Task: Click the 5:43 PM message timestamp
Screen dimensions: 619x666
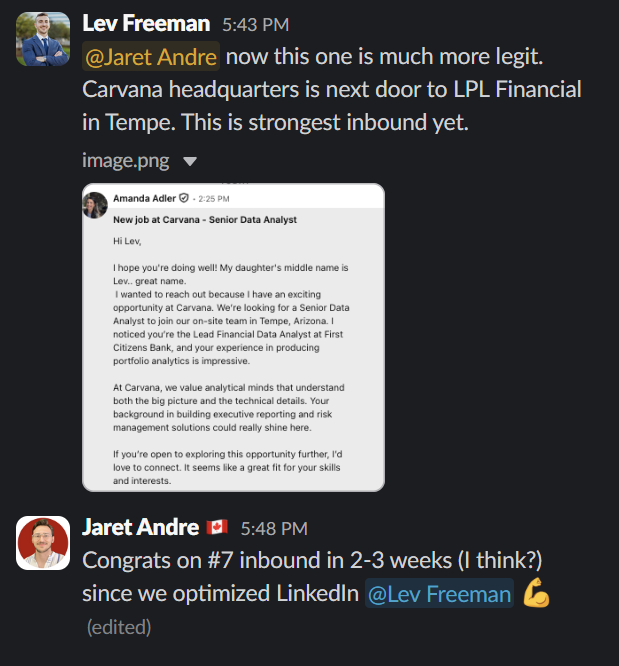Action: [x=256, y=25]
